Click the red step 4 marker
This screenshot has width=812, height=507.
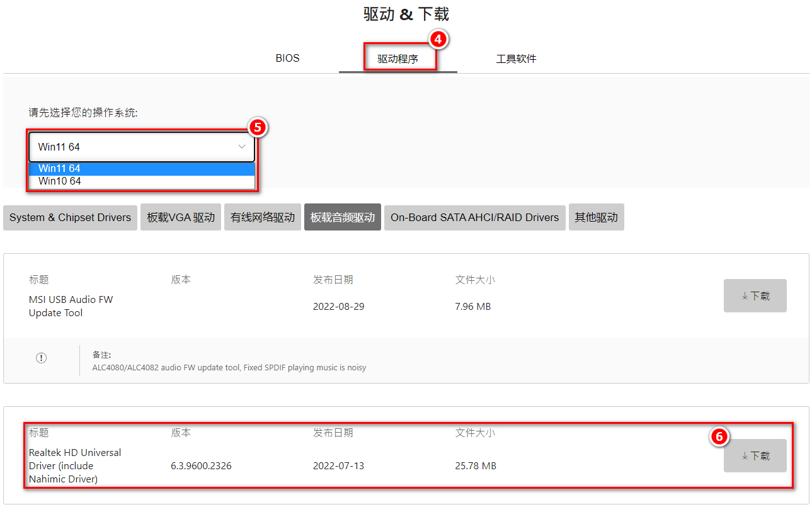pos(438,40)
